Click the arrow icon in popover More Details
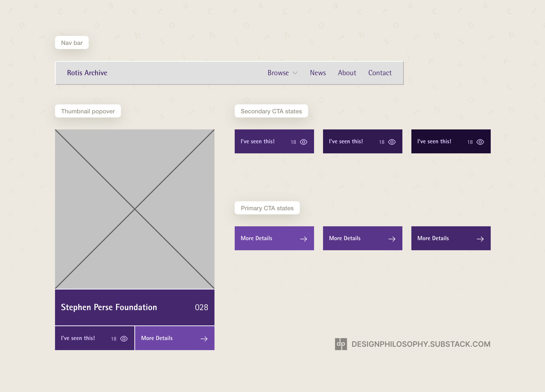This screenshot has height=392, width=545. (204, 339)
